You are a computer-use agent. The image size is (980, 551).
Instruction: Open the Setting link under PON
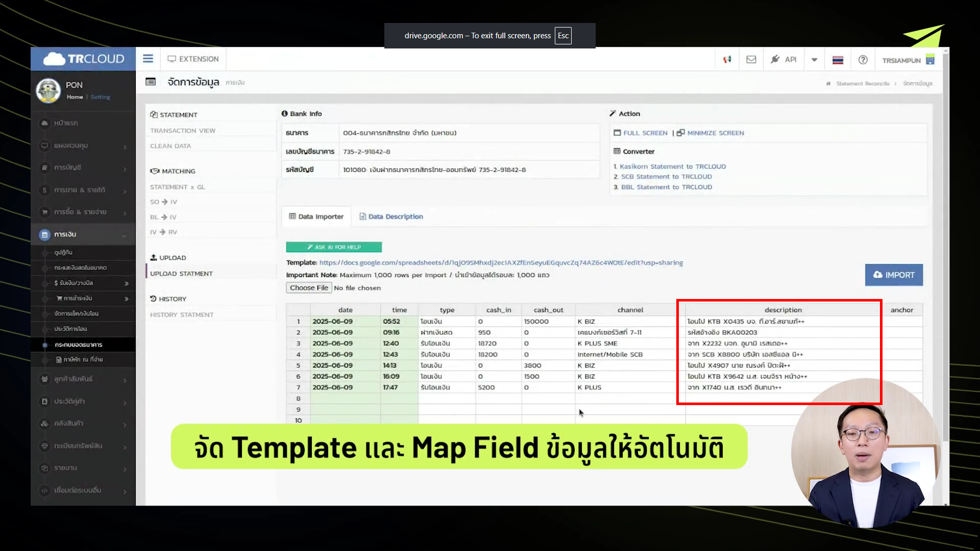pyautogui.click(x=100, y=97)
